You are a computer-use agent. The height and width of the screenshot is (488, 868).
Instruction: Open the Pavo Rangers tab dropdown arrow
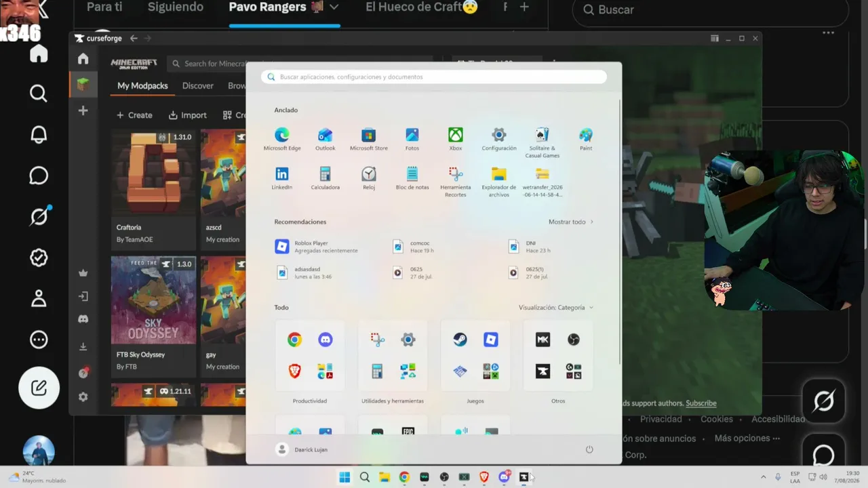click(x=334, y=7)
